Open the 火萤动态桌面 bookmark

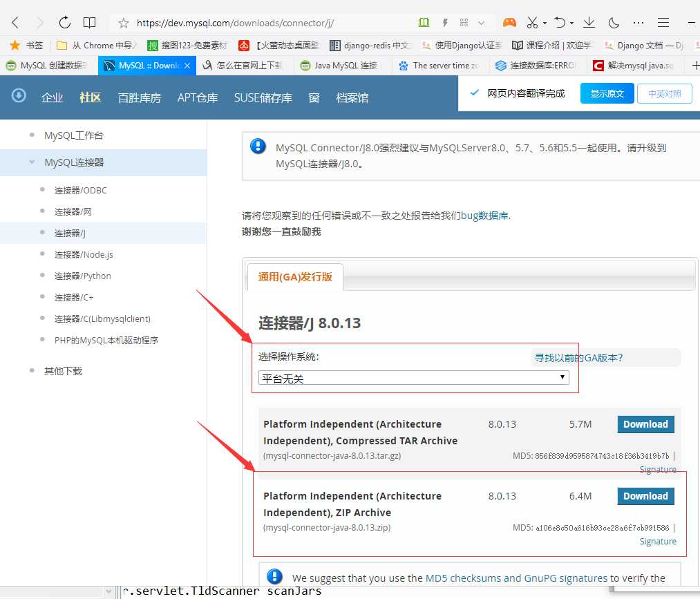278,45
